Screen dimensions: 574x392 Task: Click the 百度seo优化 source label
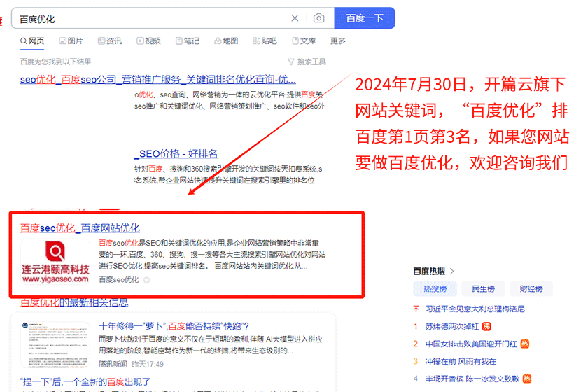click(119, 280)
